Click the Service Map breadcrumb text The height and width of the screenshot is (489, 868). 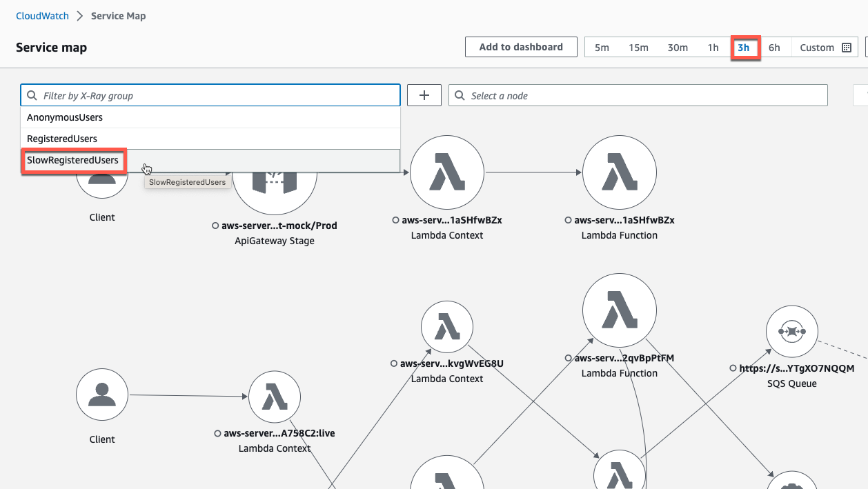coord(118,16)
